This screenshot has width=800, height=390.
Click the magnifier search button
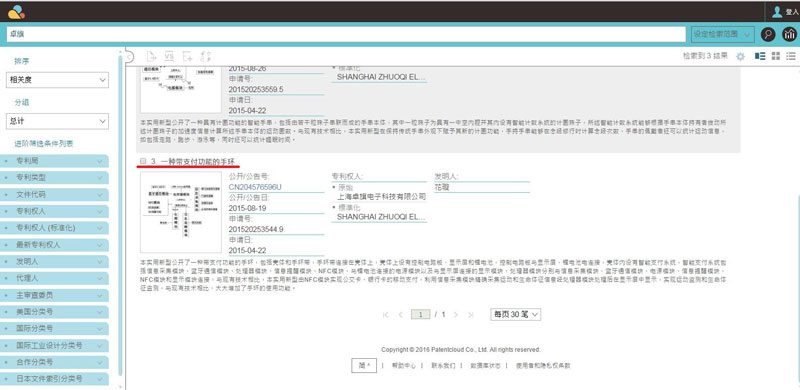tap(768, 34)
